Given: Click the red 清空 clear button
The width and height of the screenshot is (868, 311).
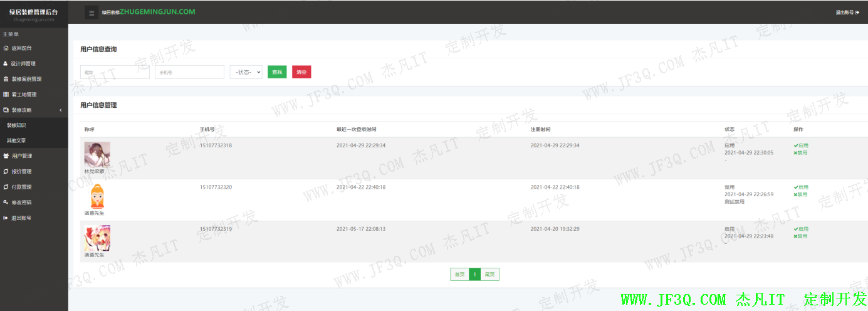Looking at the screenshot, I should coord(301,72).
